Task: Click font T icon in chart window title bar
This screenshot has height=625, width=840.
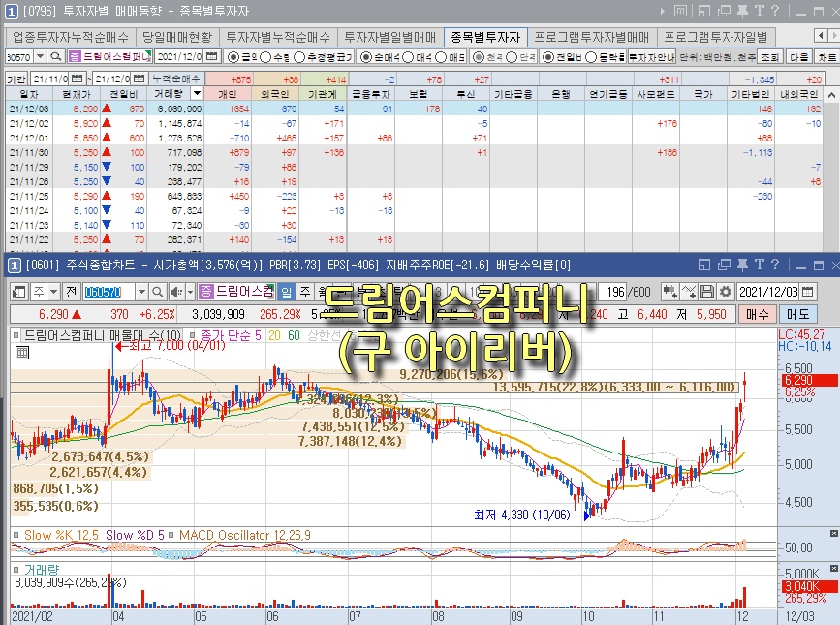Action: [760, 265]
